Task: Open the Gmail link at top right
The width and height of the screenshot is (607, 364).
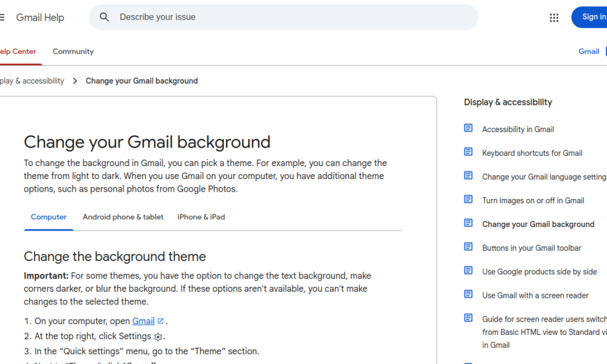Action: tap(589, 52)
